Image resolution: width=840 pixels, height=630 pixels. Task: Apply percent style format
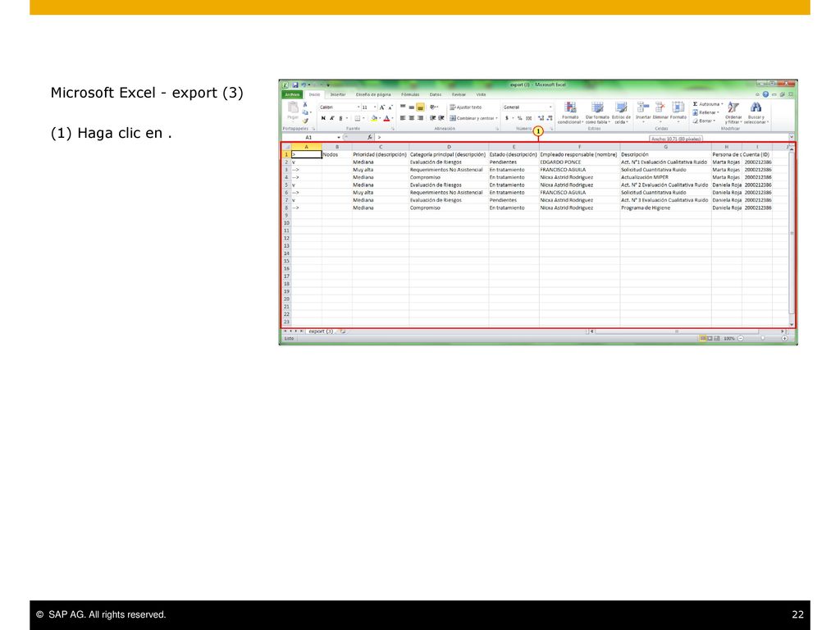pyautogui.click(x=519, y=118)
